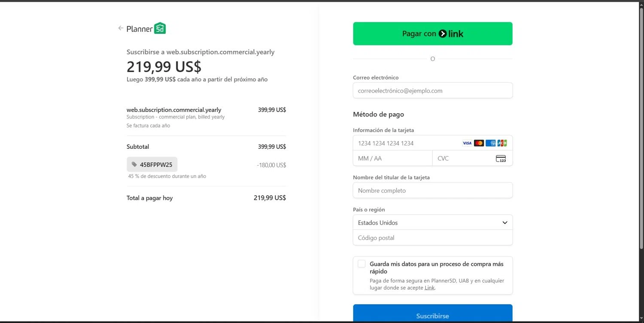Click the 45 % de descuento durante un año text
The width and height of the screenshot is (644, 323).
pos(167,176)
